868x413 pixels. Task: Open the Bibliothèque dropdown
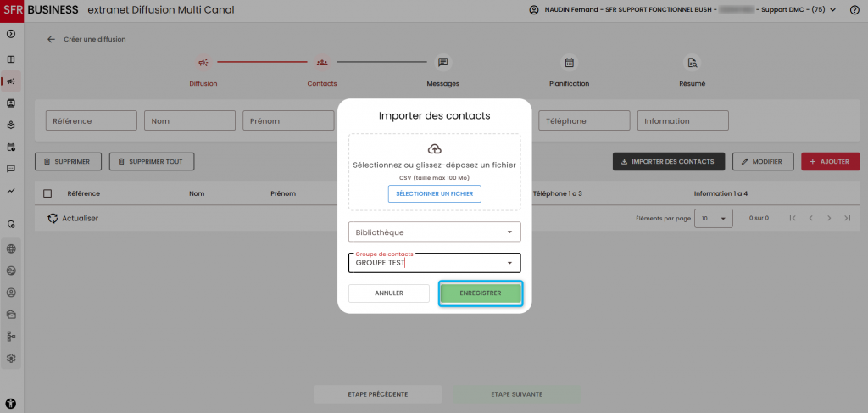pyautogui.click(x=435, y=232)
